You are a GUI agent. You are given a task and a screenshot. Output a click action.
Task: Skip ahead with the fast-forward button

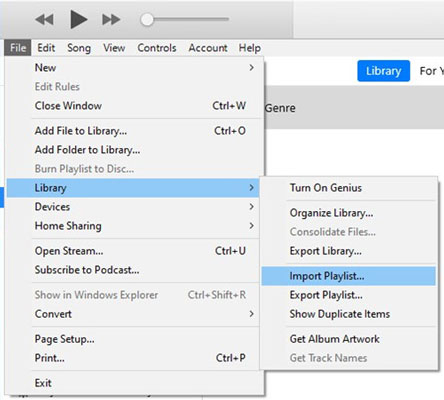(x=111, y=19)
